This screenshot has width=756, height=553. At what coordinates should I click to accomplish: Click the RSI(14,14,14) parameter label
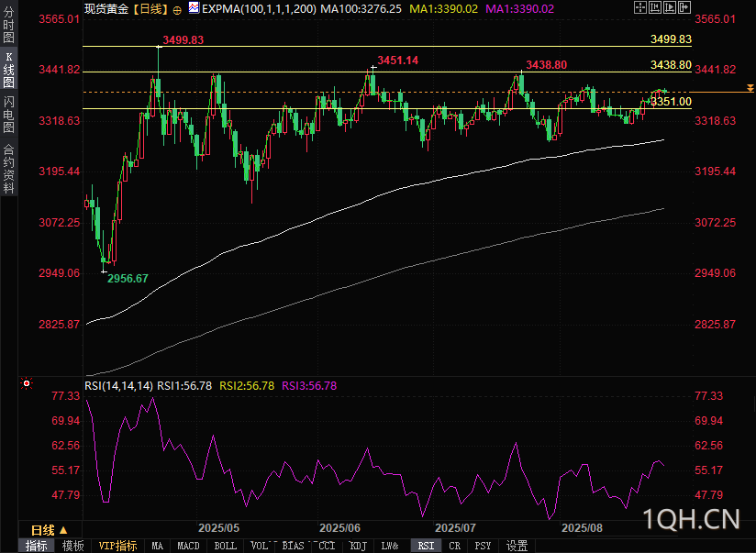click(118, 386)
